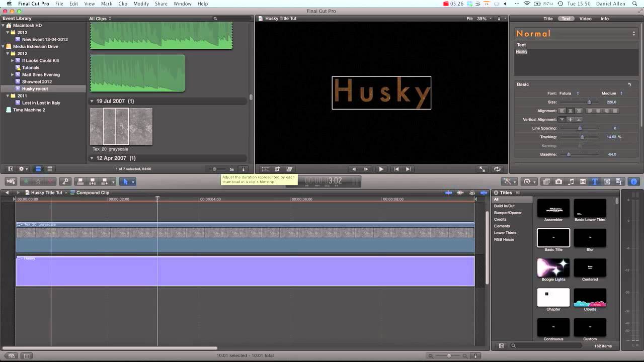Switch event browser to list view
This screenshot has height=362, width=644.
click(49, 169)
